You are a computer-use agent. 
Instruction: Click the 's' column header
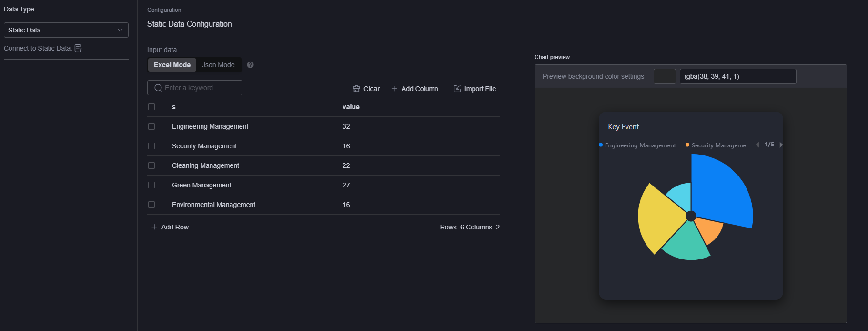click(x=174, y=107)
